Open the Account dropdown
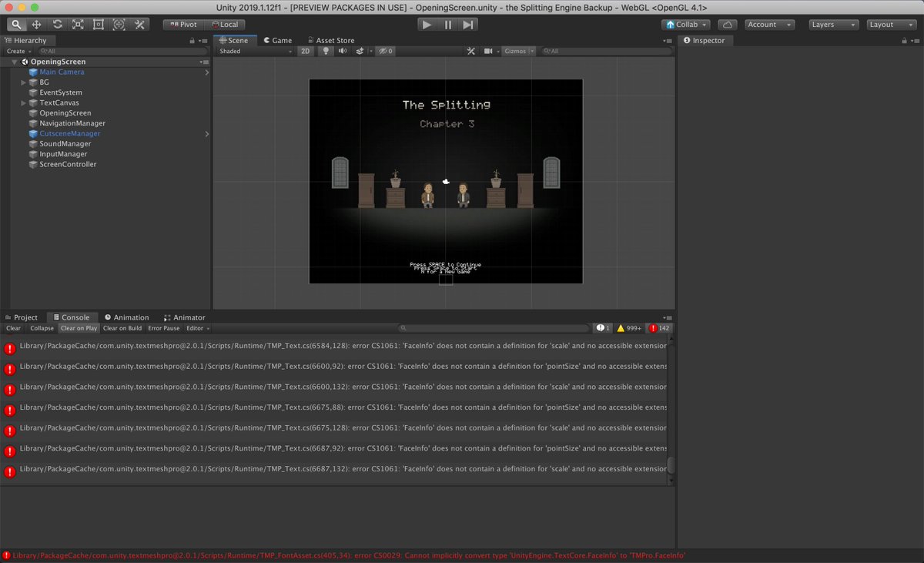 point(769,25)
